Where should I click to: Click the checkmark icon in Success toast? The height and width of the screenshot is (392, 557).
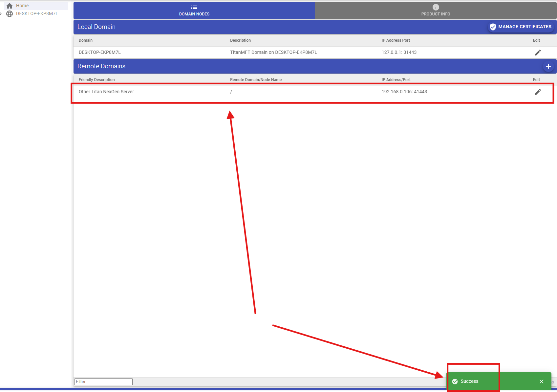455,381
